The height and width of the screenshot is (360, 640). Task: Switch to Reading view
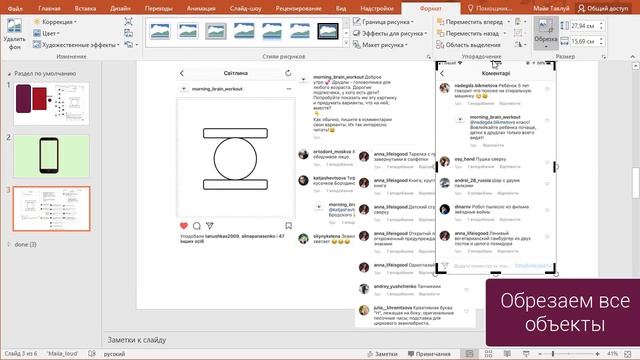(x=507, y=354)
